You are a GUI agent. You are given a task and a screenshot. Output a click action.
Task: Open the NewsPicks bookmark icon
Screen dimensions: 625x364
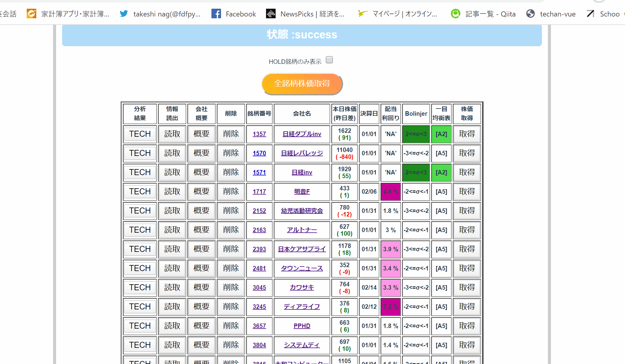tap(271, 14)
